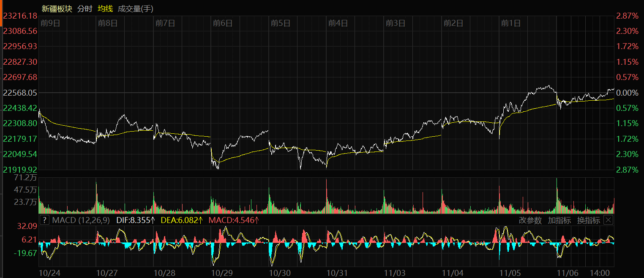Click the MACD help question mark icon
Screen dimensions: 644x278
[44, 220]
